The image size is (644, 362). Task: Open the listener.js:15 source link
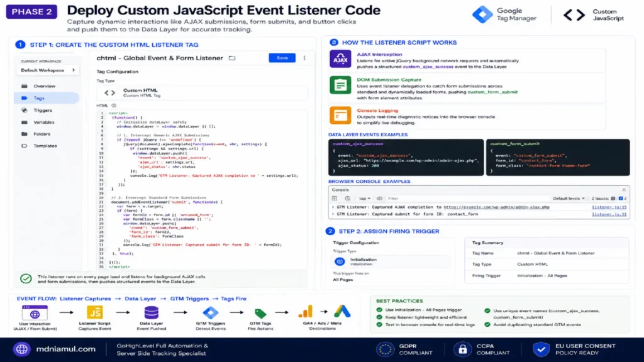[x=609, y=207]
